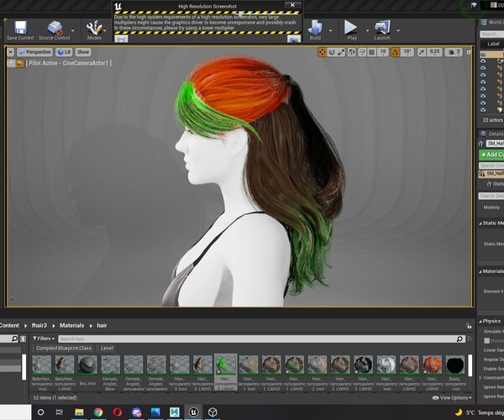Expand the Constraints row
The image size is (504, 420).
480,378
